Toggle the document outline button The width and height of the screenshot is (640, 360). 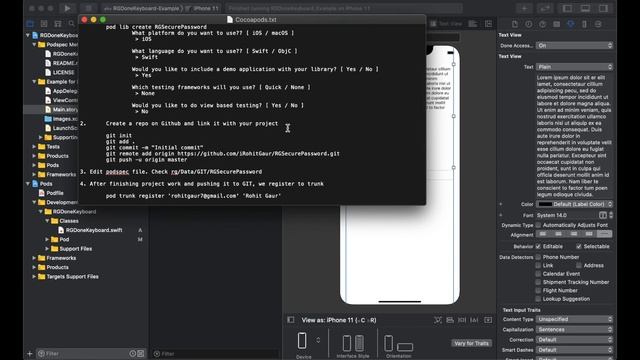[x=291, y=320]
